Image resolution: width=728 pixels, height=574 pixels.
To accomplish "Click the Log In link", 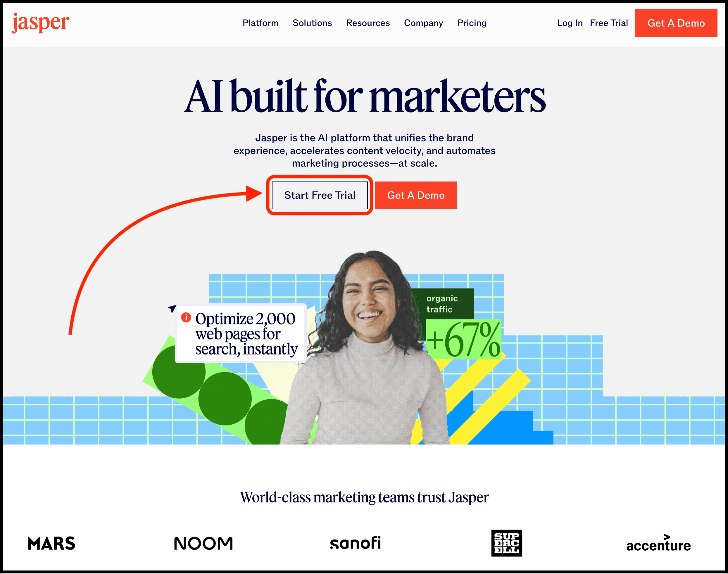I will pyautogui.click(x=570, y=23).
